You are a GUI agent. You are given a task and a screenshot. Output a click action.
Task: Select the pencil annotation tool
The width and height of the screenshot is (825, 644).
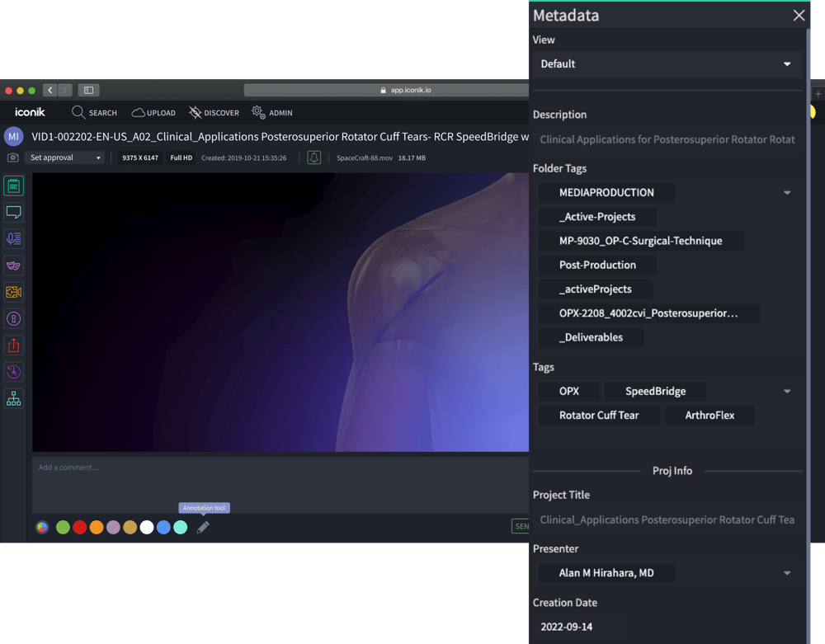click(x=203, y=528)
